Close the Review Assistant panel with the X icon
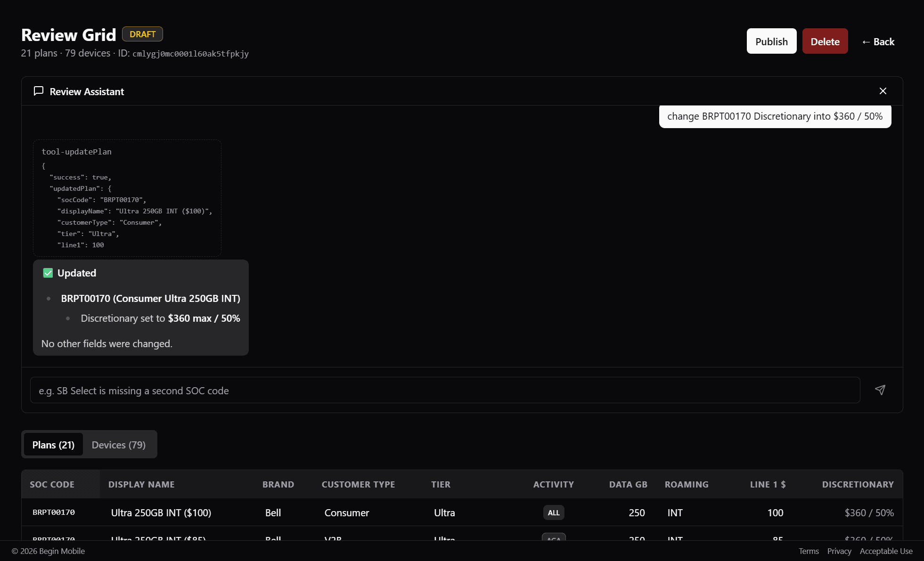924x561 pixels. (x=883, y=91)
